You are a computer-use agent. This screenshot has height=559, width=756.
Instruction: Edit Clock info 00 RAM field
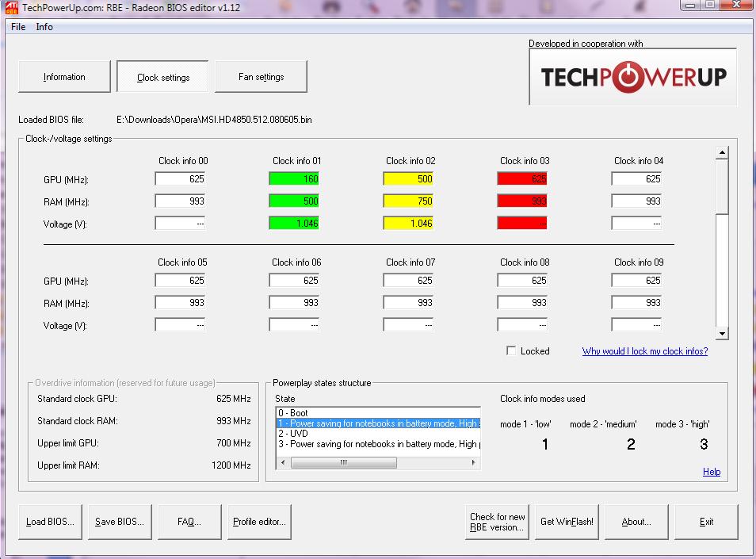click(x=181, y=201)
